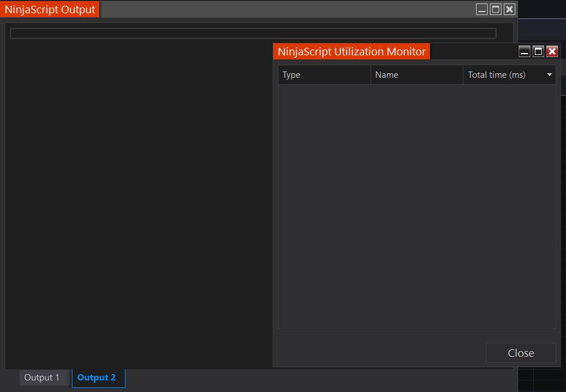566x392 pixels.
Task: Sort by the Name column header
Action: pyautogui.click(x=417, y=75)
